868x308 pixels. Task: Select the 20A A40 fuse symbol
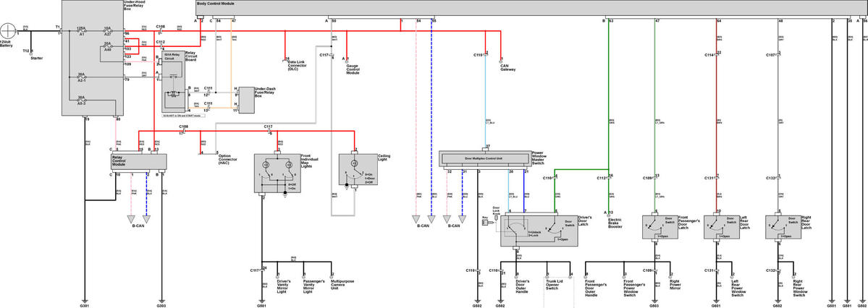pos(109,48)
